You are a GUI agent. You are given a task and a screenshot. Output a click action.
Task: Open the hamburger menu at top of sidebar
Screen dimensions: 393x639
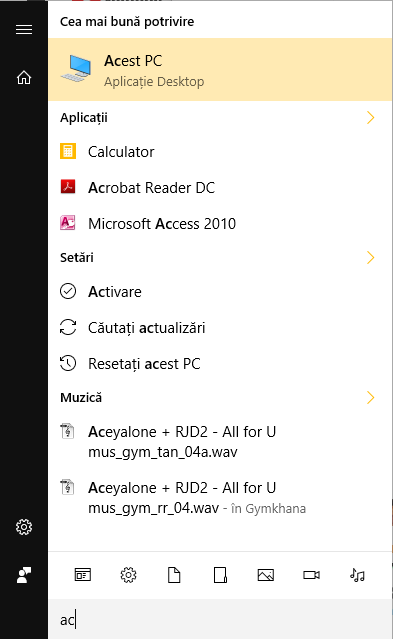click(24, 30)
